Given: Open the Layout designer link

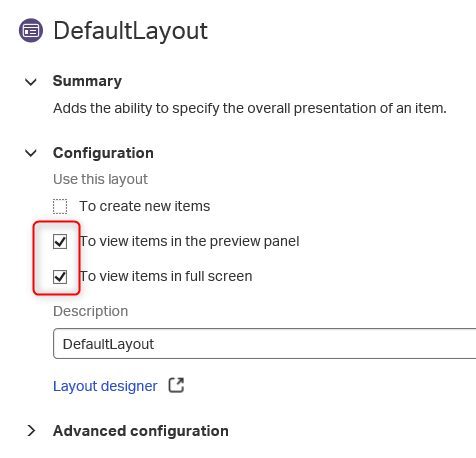Looking at the screenshot, I should [x=105, y=386].
